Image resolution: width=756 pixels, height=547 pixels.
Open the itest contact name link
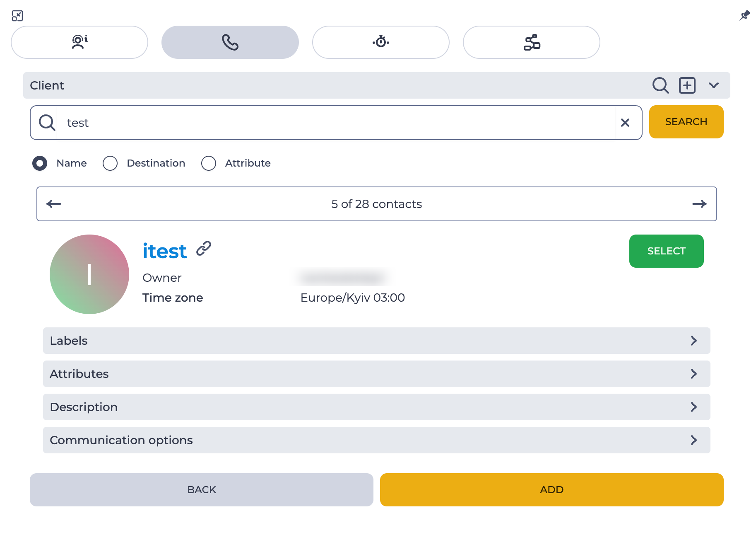click(x=165, y=251)
